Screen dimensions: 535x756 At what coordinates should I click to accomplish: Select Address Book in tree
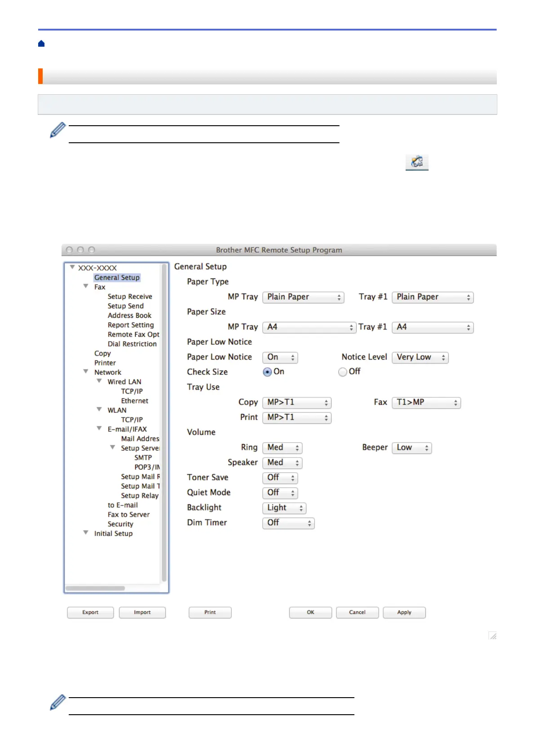(x=129, y=315)
